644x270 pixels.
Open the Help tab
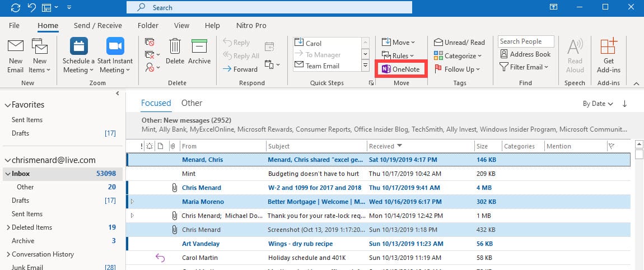pos(212,25)
